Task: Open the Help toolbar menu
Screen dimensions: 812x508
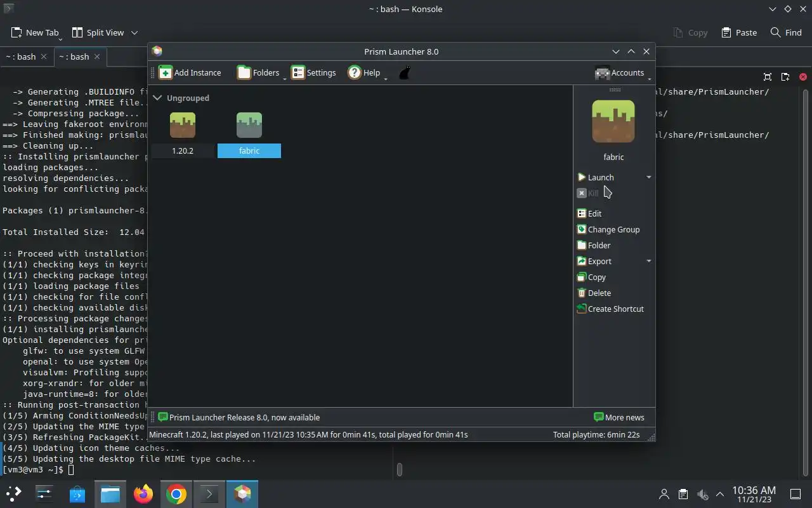Action: (366, 72)
